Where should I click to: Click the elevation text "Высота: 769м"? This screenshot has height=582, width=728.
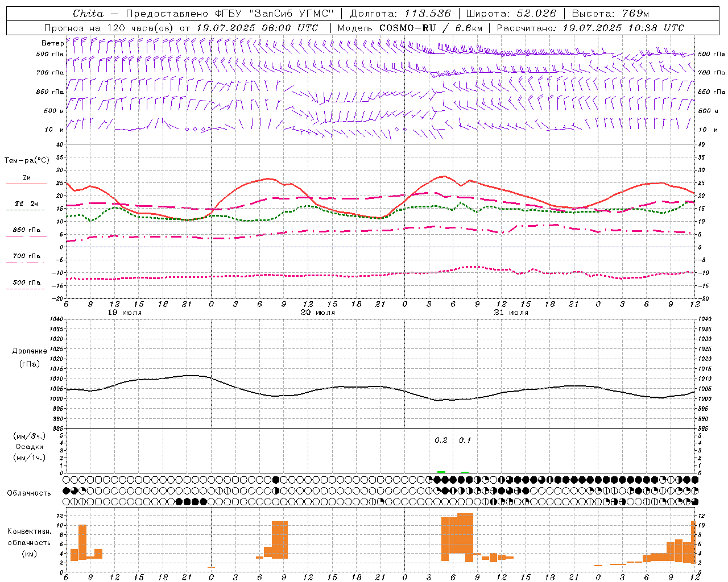point(610,14)
